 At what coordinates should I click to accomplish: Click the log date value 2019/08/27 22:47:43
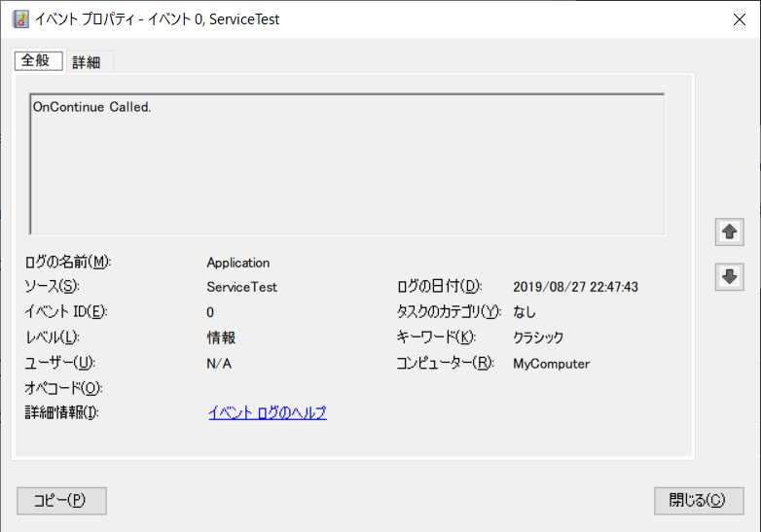pyautogui.click(x=575, y=287)
